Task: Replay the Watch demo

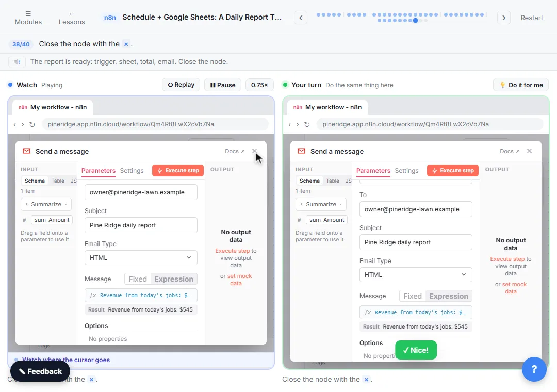Action: pyautogui.click(x=181, y=85)
